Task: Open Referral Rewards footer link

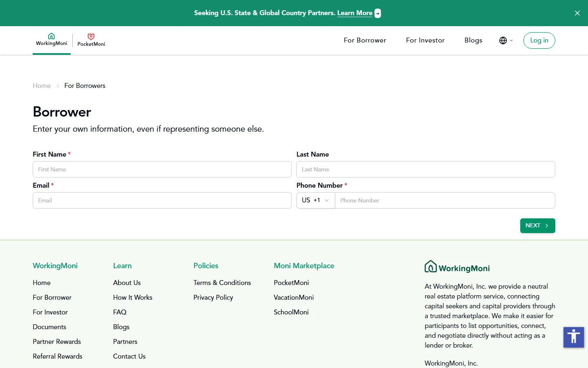Action: 58,356
